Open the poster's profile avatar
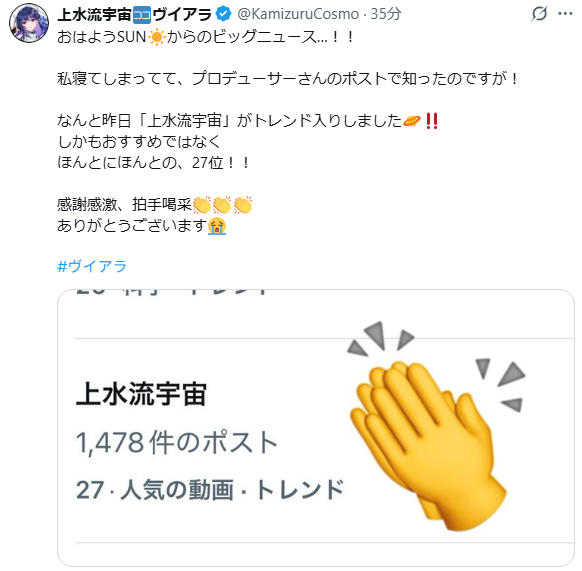The image size is (582, 571). click(29, 23)
